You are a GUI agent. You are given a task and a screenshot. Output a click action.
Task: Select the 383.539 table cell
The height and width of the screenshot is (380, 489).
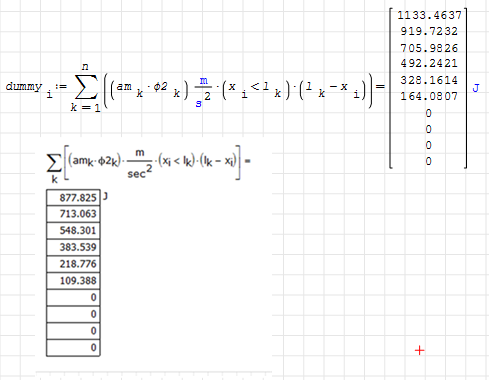[x=73, y=247]
